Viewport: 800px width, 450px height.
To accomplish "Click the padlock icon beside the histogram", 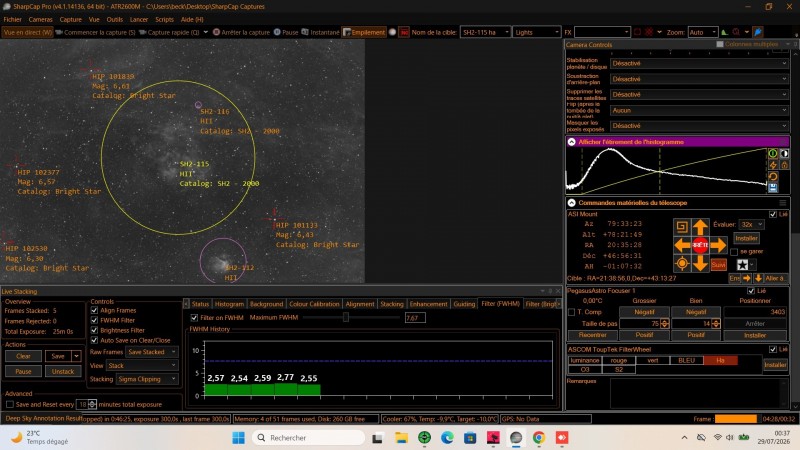I will click(784, 165).
